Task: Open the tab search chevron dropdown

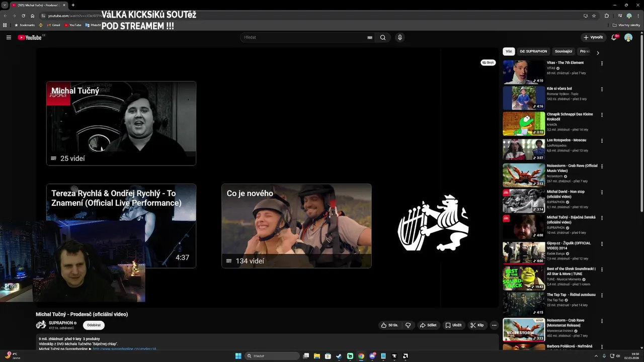Action: click(6, 5)
